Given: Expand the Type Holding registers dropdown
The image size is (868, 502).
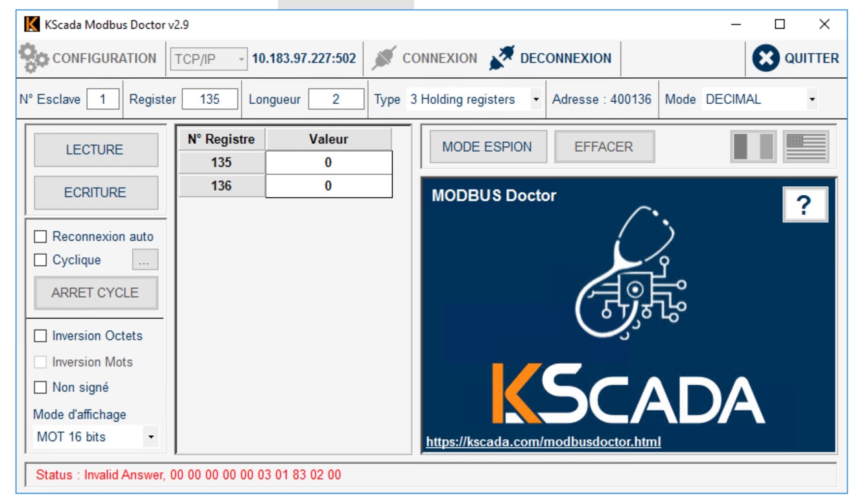Looking at the screenshot, I should pos(475,99).
